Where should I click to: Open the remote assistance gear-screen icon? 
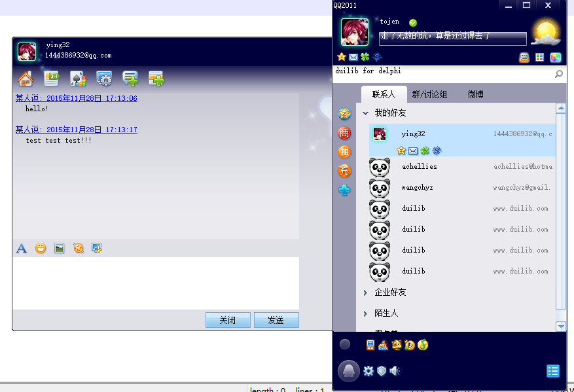click(x=104, y=79)
